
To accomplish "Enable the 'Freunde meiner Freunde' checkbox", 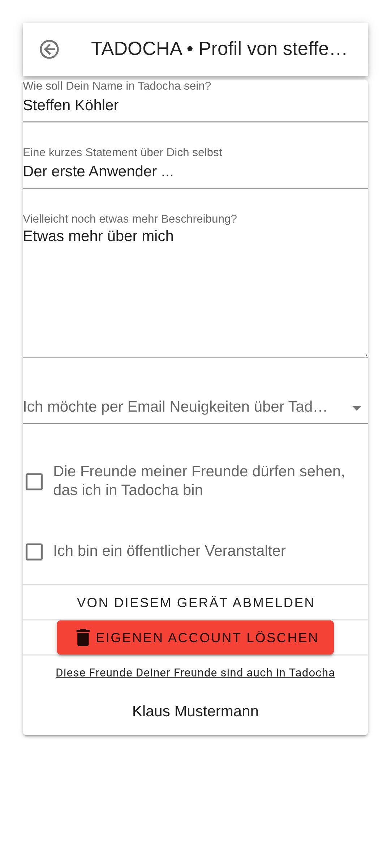I will [34, 482].
